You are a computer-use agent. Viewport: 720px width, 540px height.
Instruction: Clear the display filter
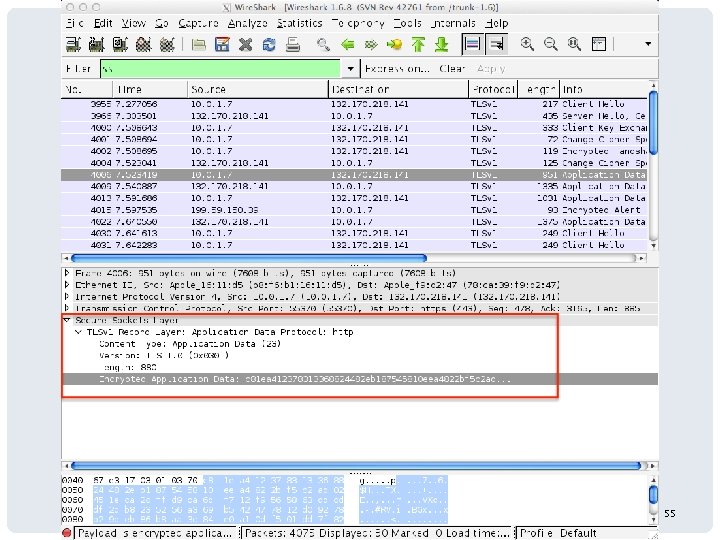452,69
